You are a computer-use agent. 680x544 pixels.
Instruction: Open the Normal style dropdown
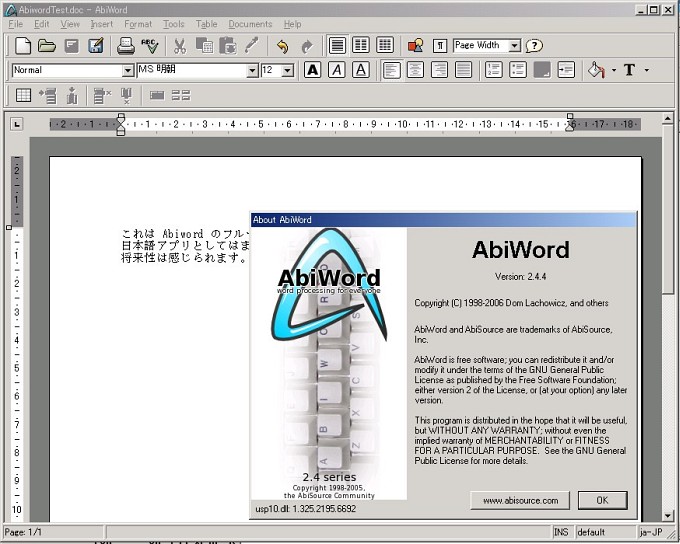point(128,70)
